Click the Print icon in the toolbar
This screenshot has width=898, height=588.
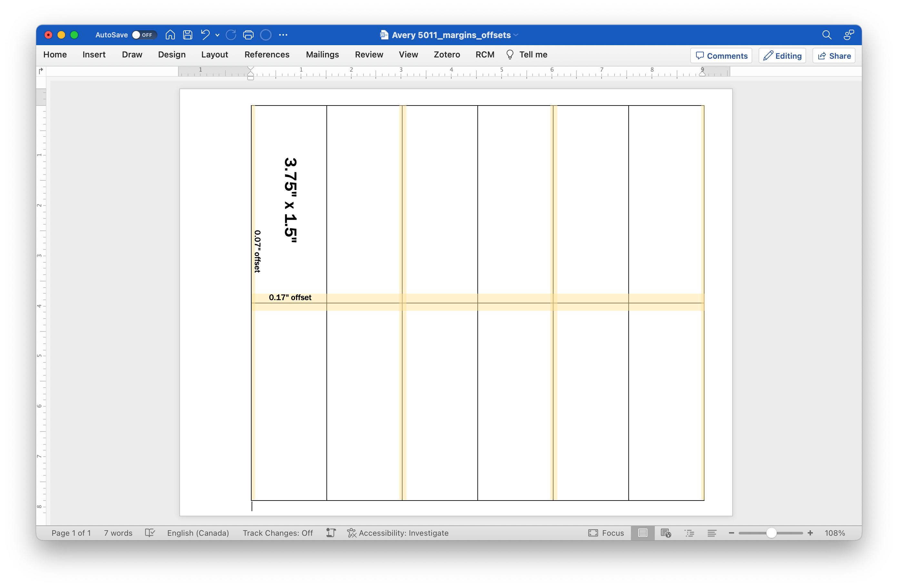[248, 35]
